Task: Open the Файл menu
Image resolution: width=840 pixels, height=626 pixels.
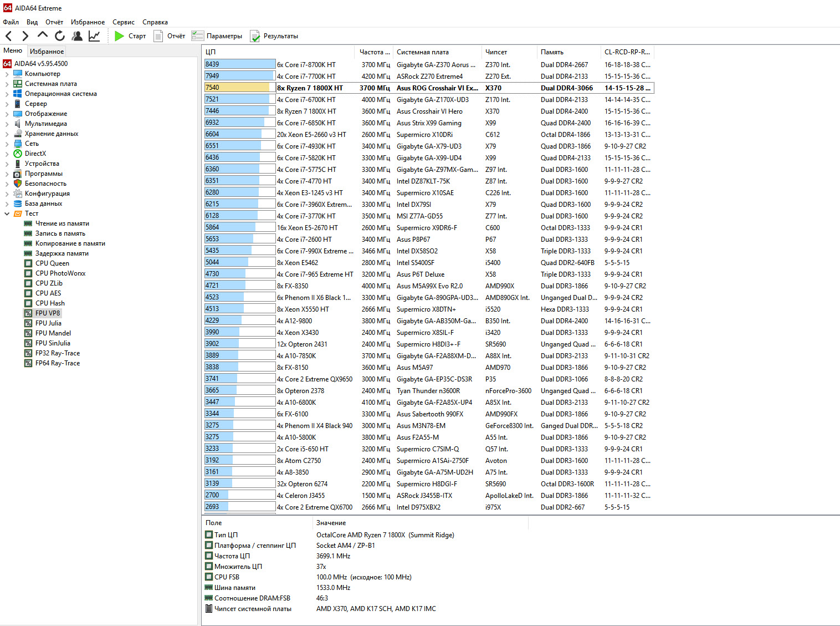Action: point(11,22)
